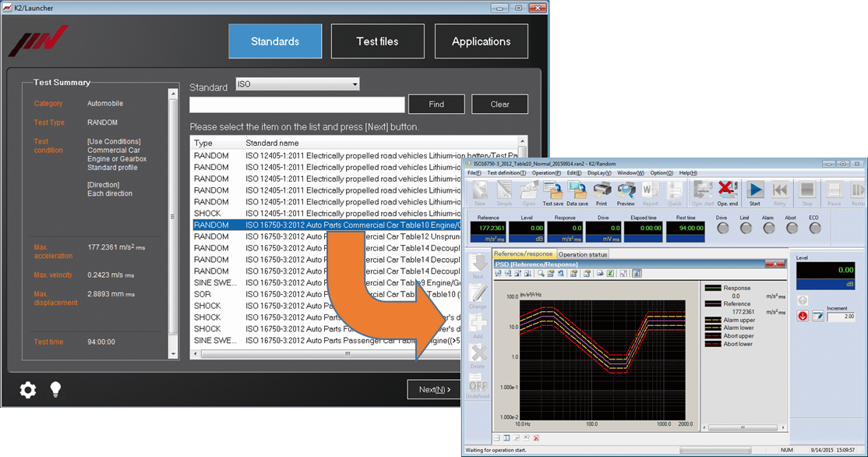Click the light bulb hints icon
Viewport: 868px width, 457px height.
(x=55, y=390)
